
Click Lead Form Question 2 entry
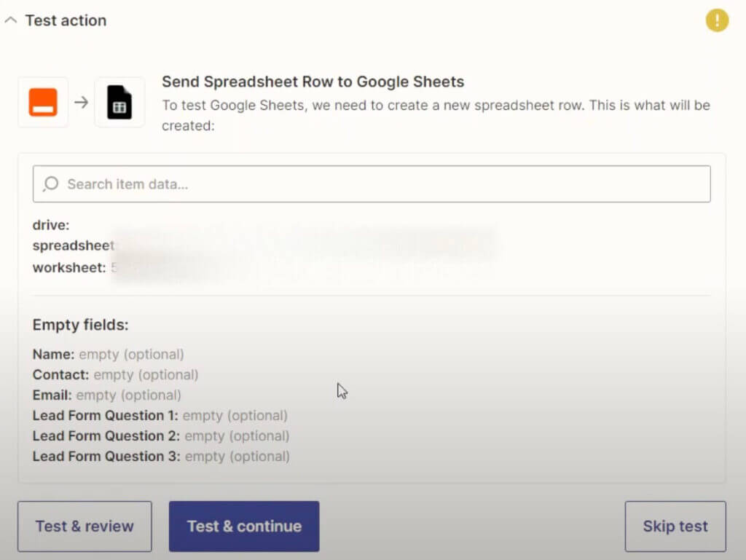[160, 435]
